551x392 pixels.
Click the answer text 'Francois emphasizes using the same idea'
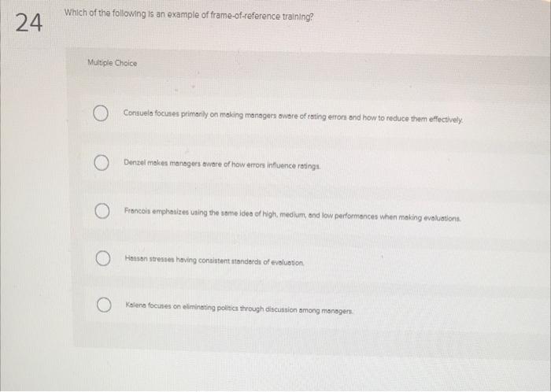(292, 215)
